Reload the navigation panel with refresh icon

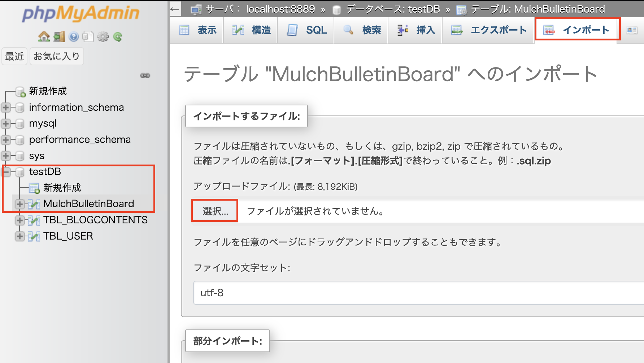coord(117,36)
